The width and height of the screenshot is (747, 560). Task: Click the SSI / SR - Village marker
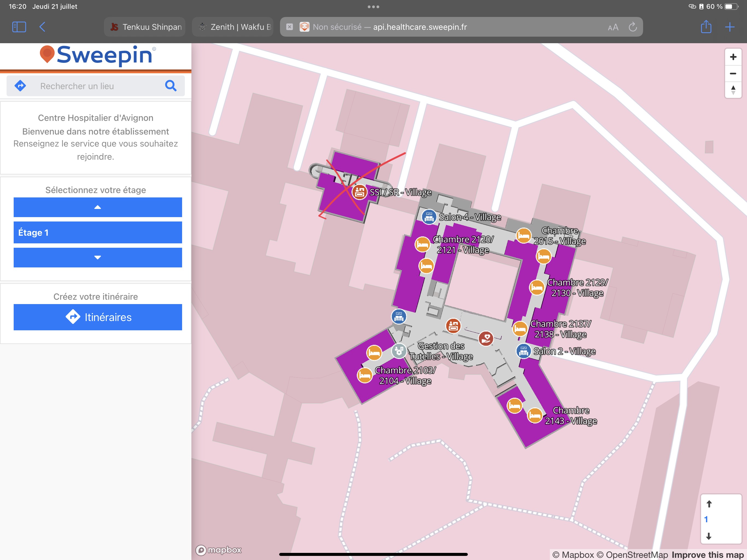click(360, 192)
